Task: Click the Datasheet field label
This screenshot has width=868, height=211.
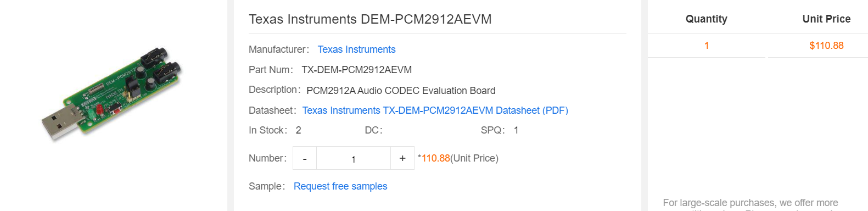Action: 272,110
